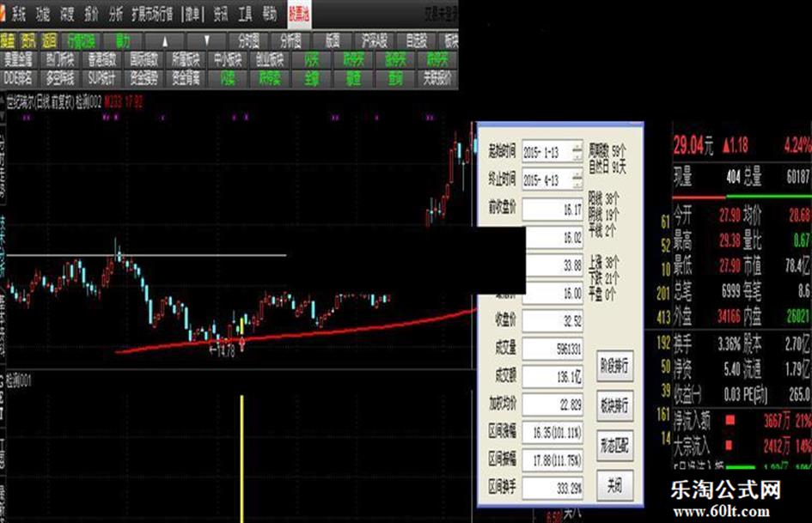Viewport: 812px width, 523px height.
Task: Click the 成交额 value 136.1亿
Action: (x=552, y=377)
